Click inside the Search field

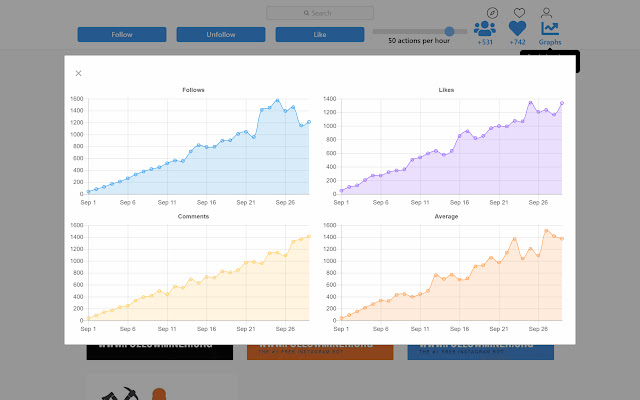(320, 13)
